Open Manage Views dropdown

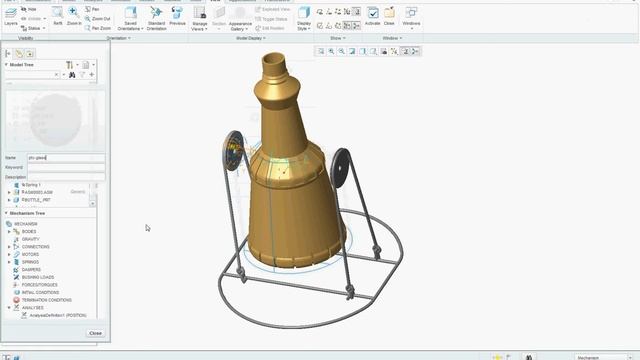(x=200, y=19)
